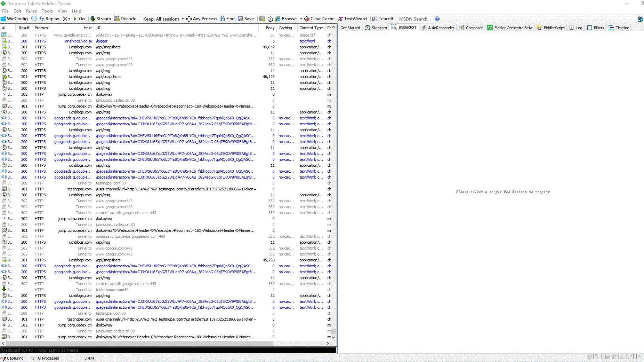Click the session count 3,474 in status bar
The width and height of the screenshot is (644, 362).
pos(89,358)
